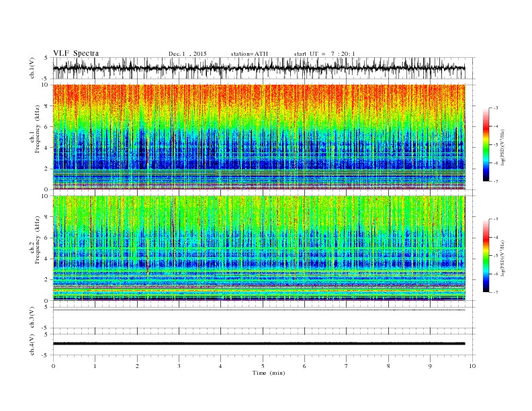Screen dimensions: 532x411
Task: Click the "4" tick on the time axis
Action: [x=220, y=366]
